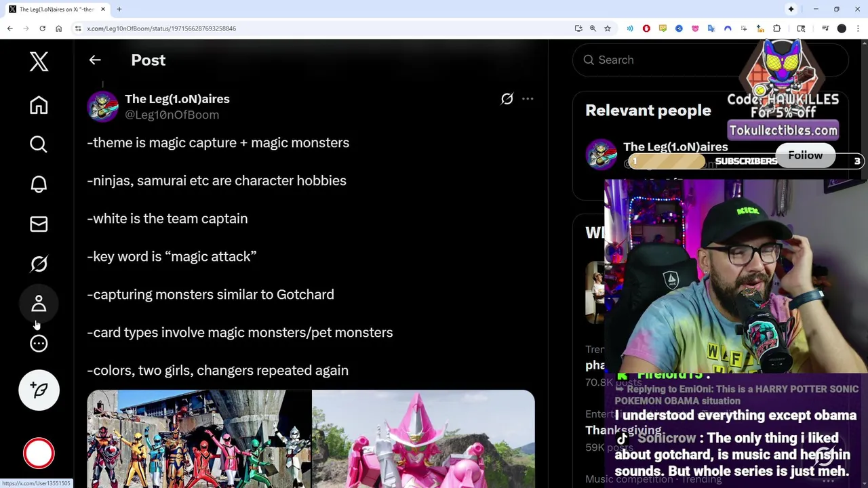Image resolution: width=868 pixels, height=488 pixels.
Task: Click the blue sound-waves extension icon
Action: pyautogui.click(x=630, y=28)
